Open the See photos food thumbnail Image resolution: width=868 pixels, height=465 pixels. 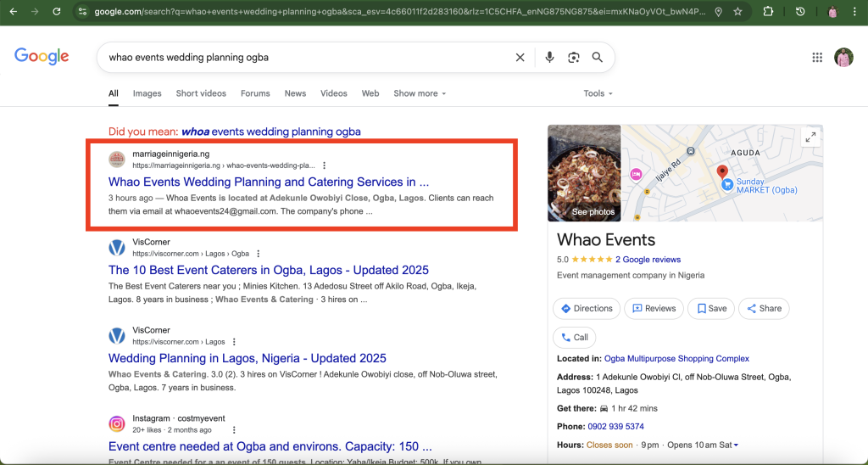tap(584, 173)
